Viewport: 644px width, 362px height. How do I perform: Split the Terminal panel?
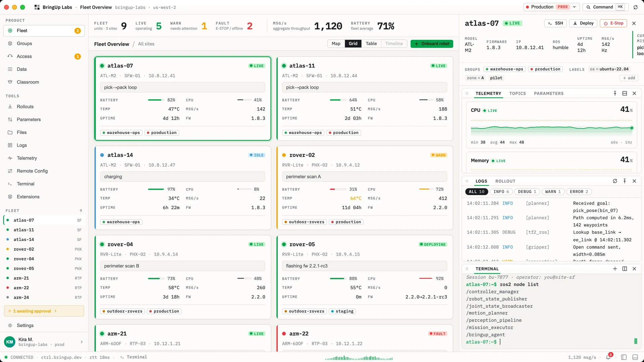pyautogui.click(x=625, y=269)
